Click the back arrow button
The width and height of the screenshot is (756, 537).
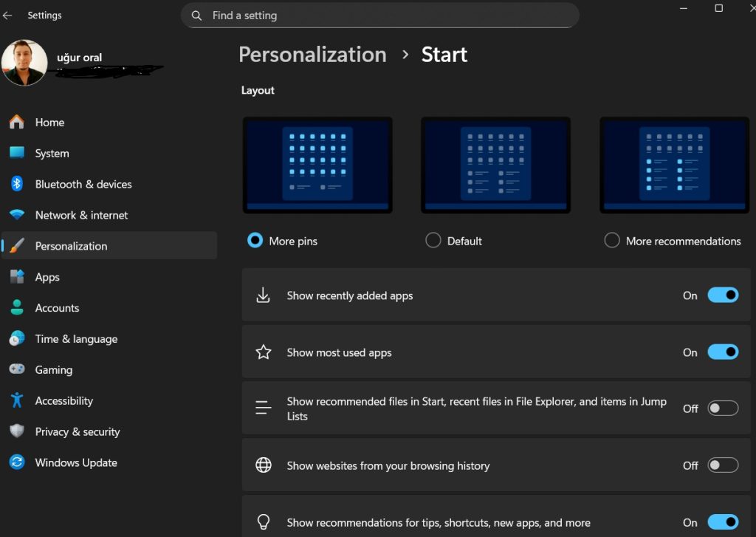pos(7,15)
